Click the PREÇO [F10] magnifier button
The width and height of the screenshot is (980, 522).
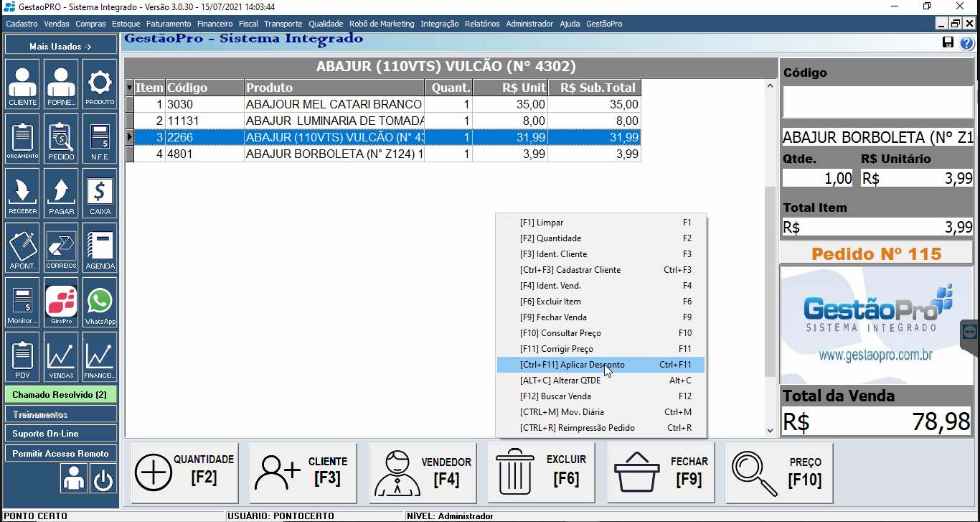(780, 473)
